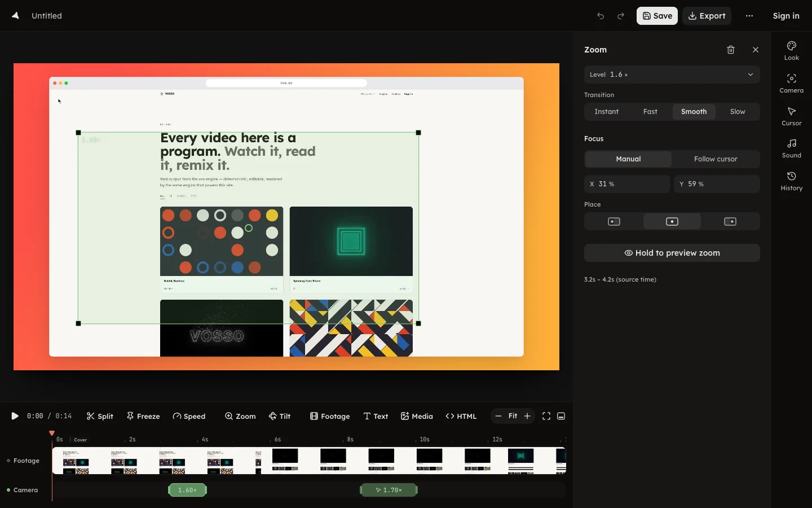Switch focus to Manual
Screen dimensions: 812x508
point(628,159)
